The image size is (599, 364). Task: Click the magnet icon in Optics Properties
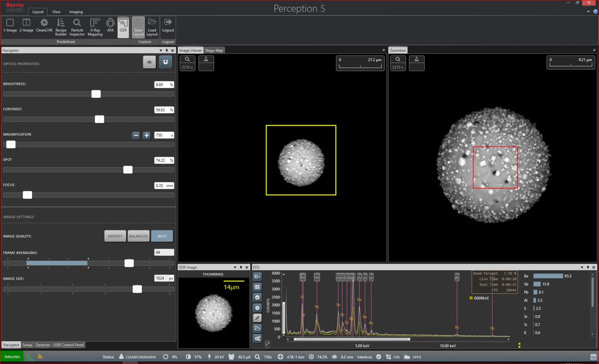[166, 62]
